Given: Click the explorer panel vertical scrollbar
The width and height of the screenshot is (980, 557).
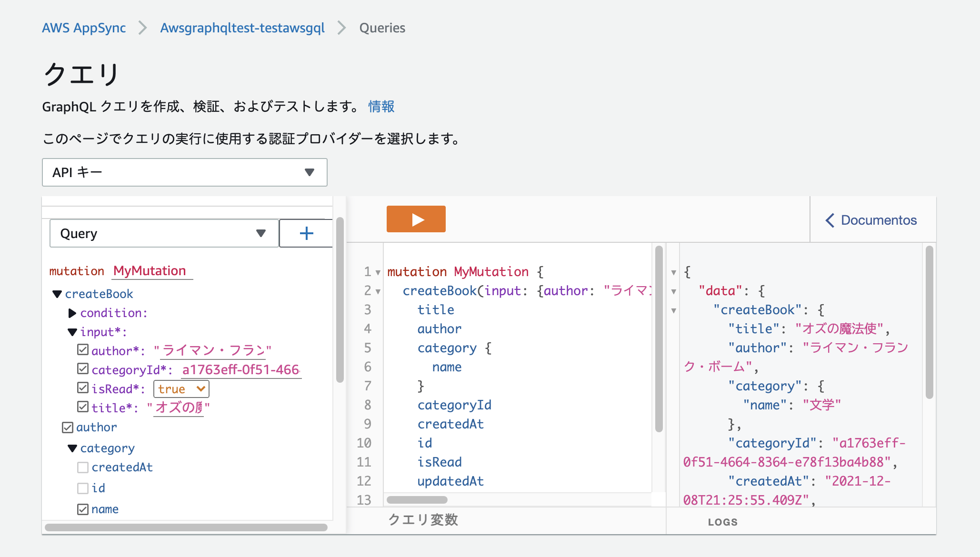Looking at the screenshot, I should point(340,300).
